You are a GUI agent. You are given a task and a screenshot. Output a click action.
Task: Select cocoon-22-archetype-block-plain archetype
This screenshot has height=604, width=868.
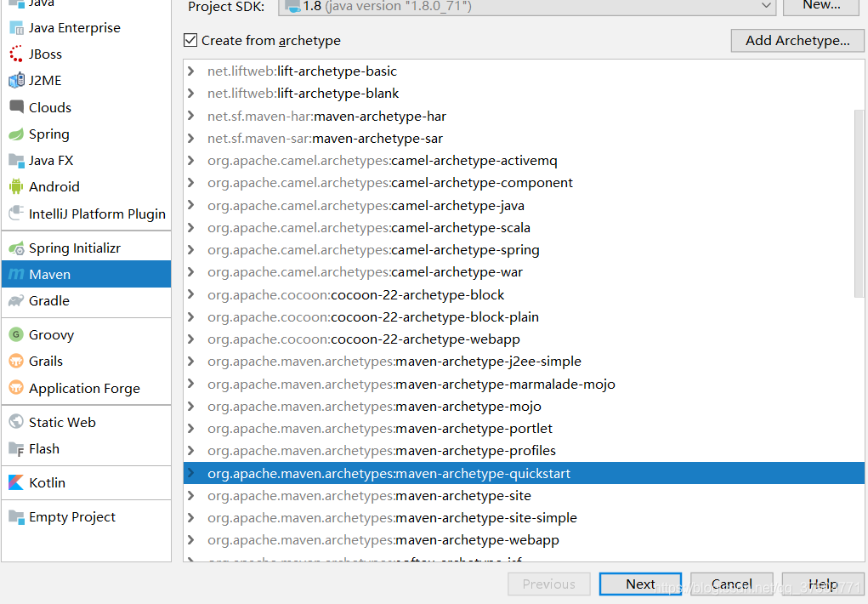pyautogui.click(x=524, y=317)
